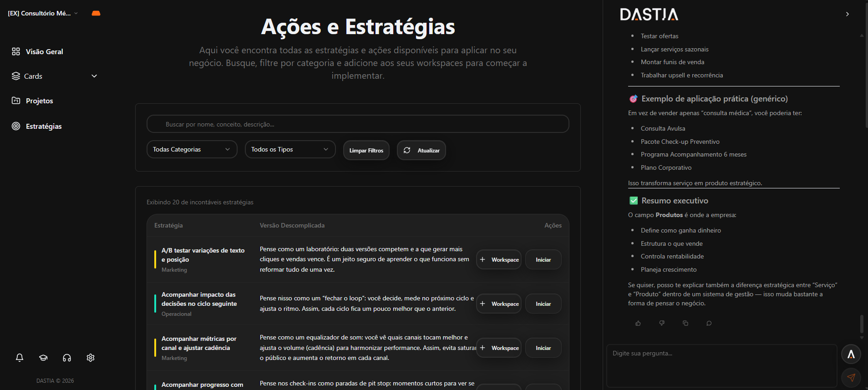Click DASTIA © 2026 footer text

tap(55, 381)
